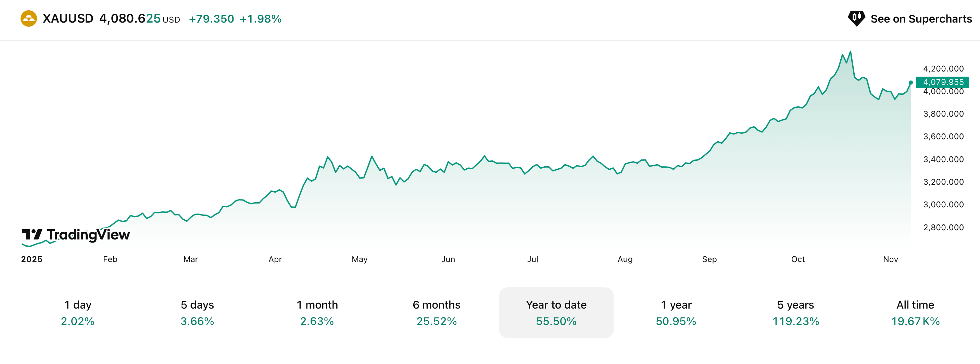
Task: Click the gold XAUUSD symbol icon
Action: [x=28, y=18]
